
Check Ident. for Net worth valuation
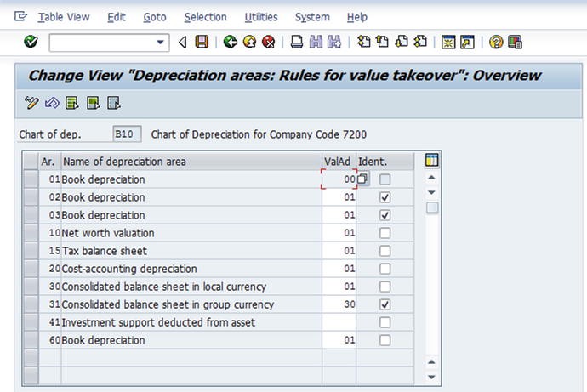[x=385, y=233]
